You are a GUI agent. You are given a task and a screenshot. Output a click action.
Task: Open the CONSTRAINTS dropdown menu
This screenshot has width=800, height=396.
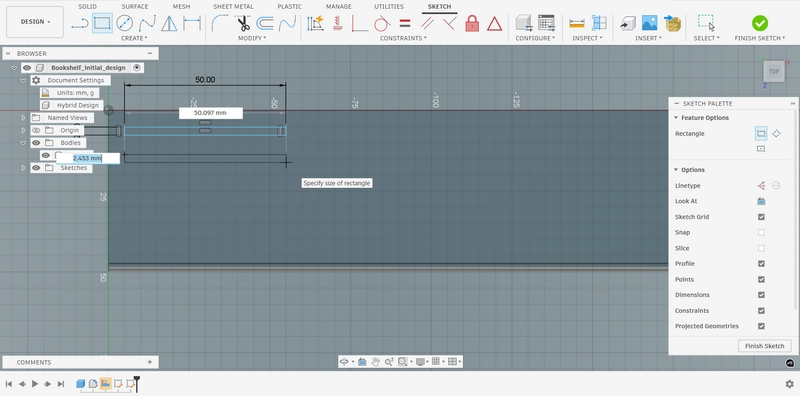click(x=403, y=38)
